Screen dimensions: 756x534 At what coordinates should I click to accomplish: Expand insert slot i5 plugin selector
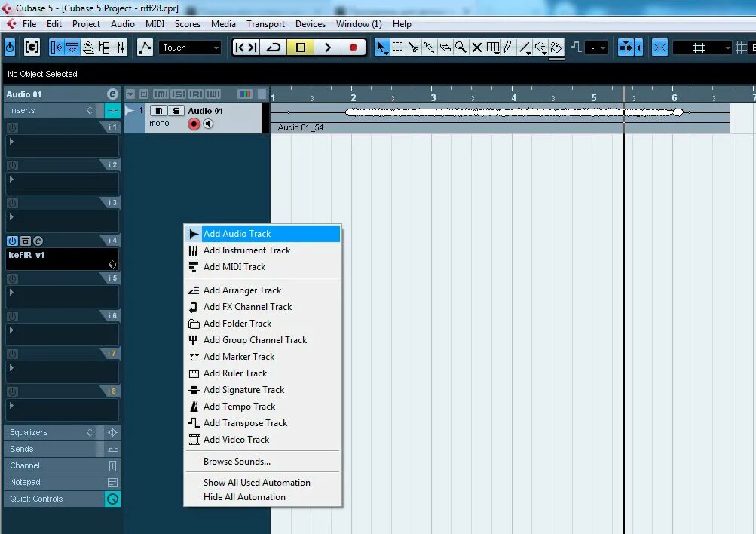click(11, 293)
